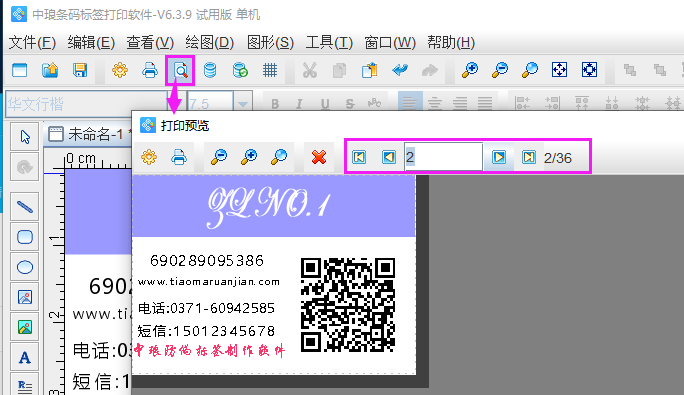Viewport: 684px width, 395px height.
Task: Zoom in using main toolbar magnifier plus
Action: click(469, 70)
